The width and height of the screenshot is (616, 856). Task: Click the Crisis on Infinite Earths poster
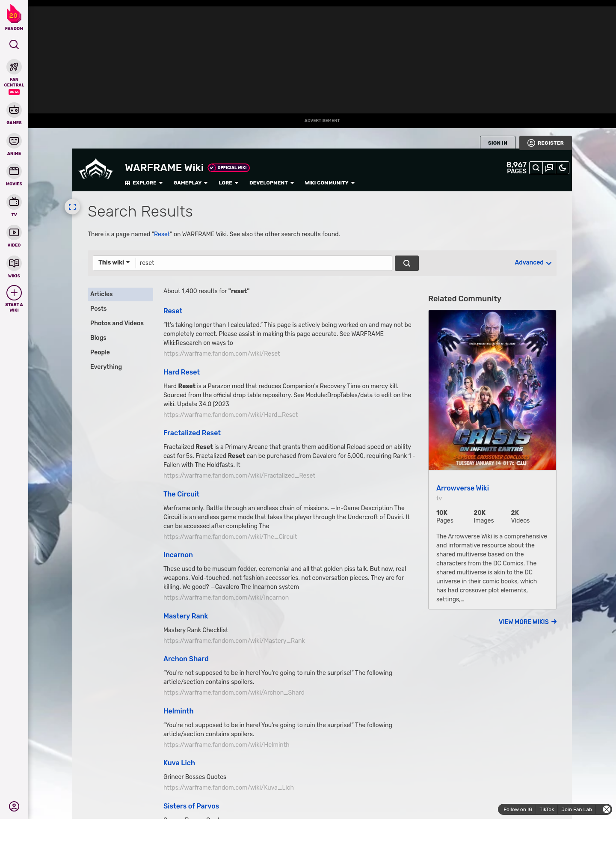click(492, 390)
